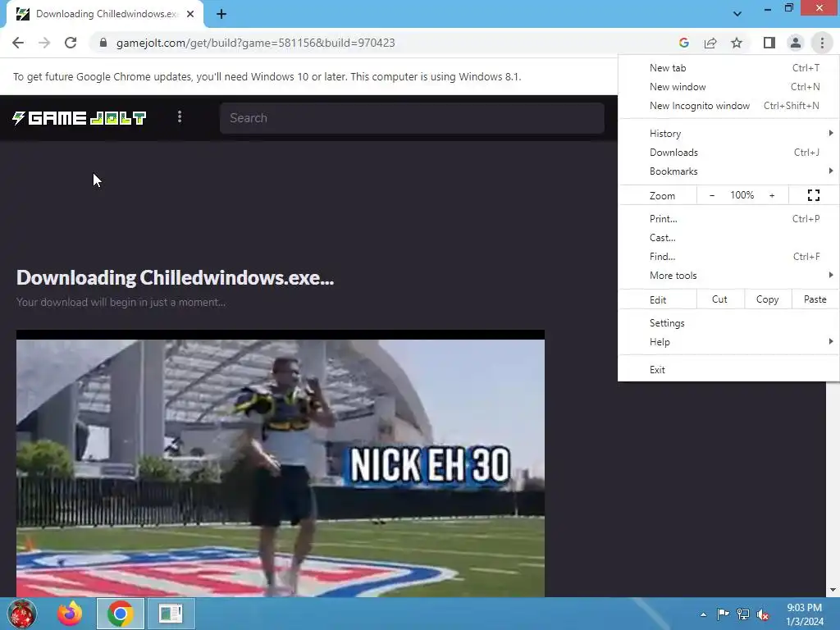840x630 pixels.
Task: Choose Print... in Chrome menu
Action: (728, 218)
